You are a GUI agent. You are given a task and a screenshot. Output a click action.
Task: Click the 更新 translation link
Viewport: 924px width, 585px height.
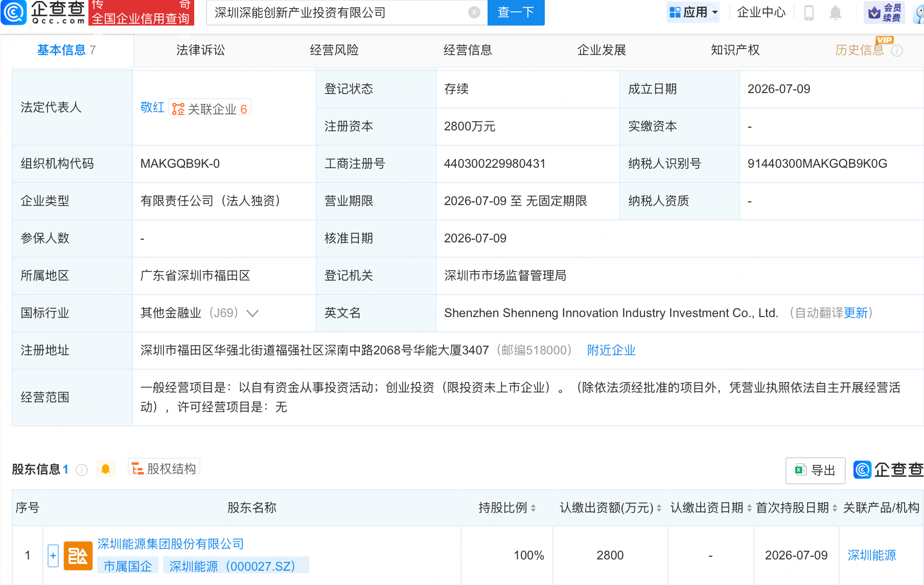[856, 313]
